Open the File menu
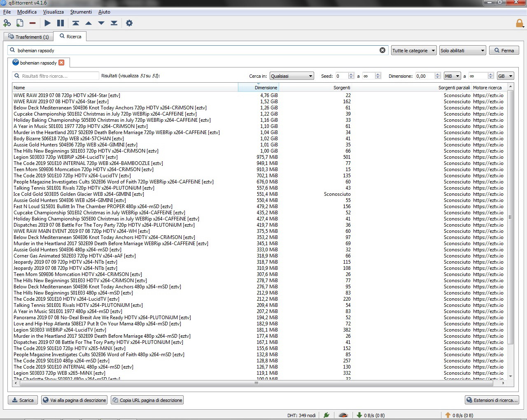The height and width of the screenshot is (420, 527). click(x=7, y=12)
